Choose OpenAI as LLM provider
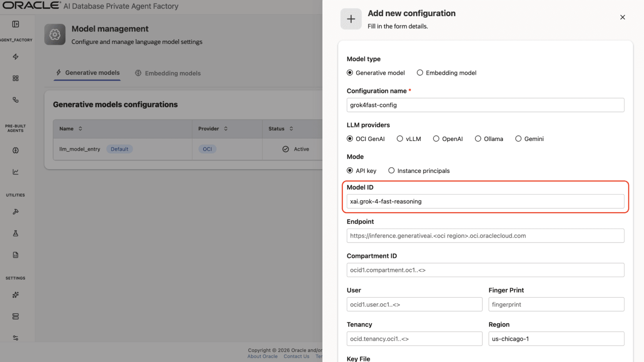 pos(436,139)
